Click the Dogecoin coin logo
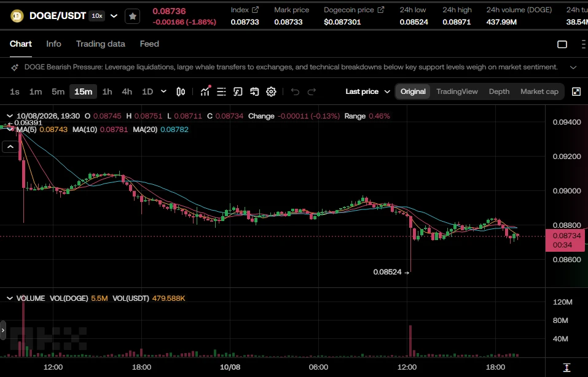Screen dimensions: 588x377 point(17,16)
